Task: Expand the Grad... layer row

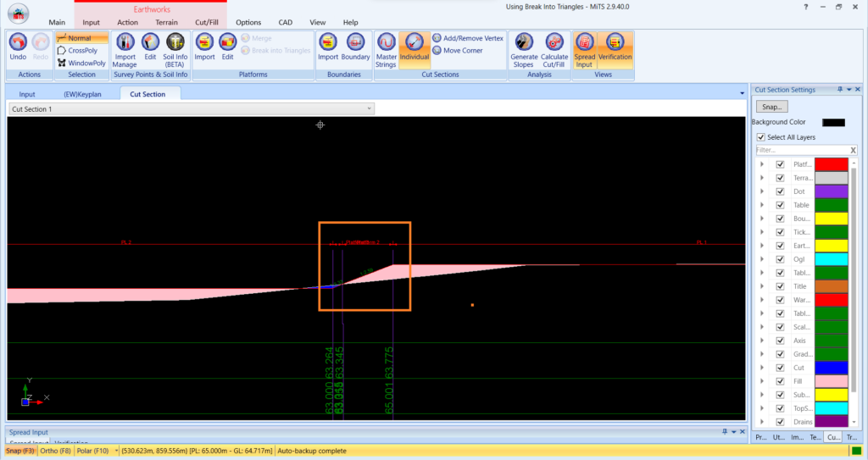Action: pos(762,354)
